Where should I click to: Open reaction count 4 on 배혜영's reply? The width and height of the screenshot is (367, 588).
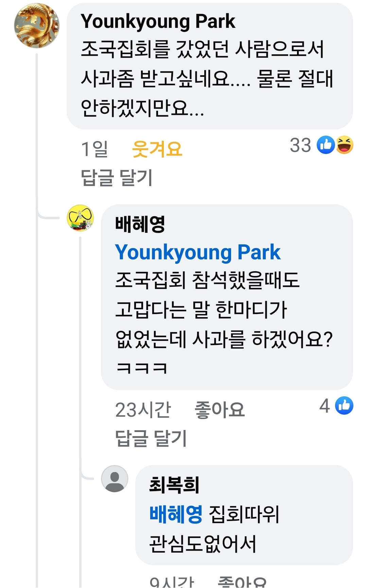coord(325,405)
